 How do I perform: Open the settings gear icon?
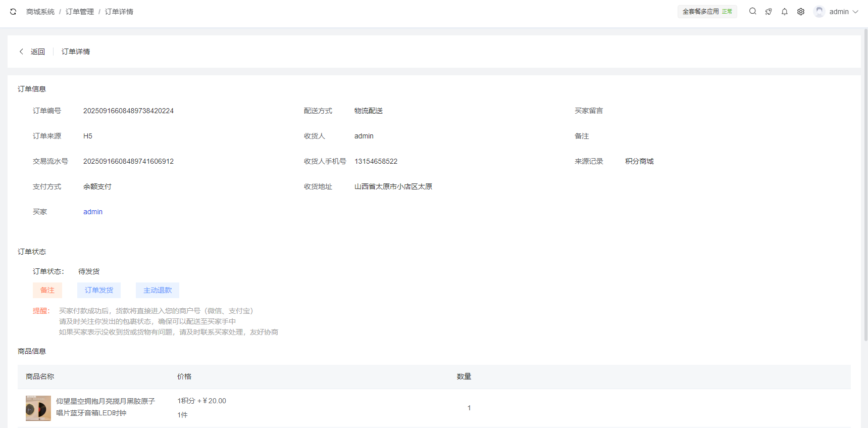[801, 12]
